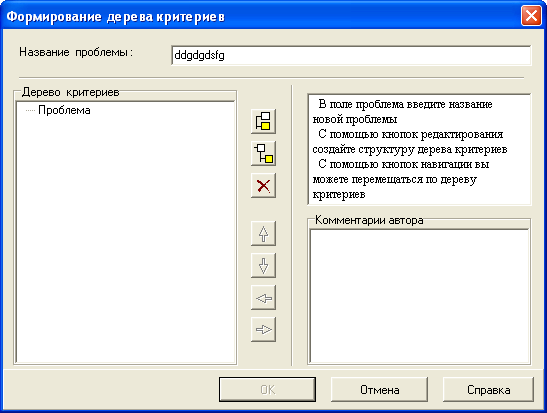Click inside the Комментарии автора text area
547x413 pixels.
click(x=420, y=296)
